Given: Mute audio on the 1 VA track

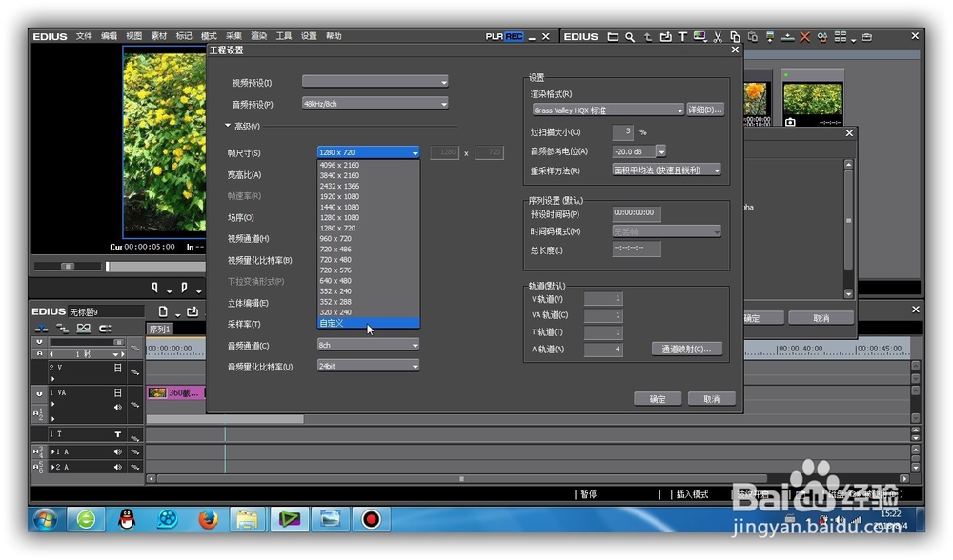Looking at the screenshot, I should 118,407.
